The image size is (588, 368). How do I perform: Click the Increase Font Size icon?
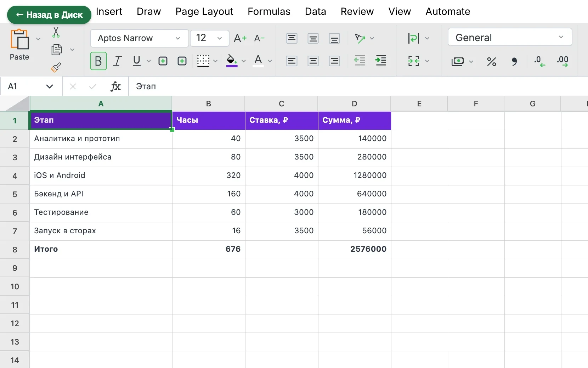point(240,38)
